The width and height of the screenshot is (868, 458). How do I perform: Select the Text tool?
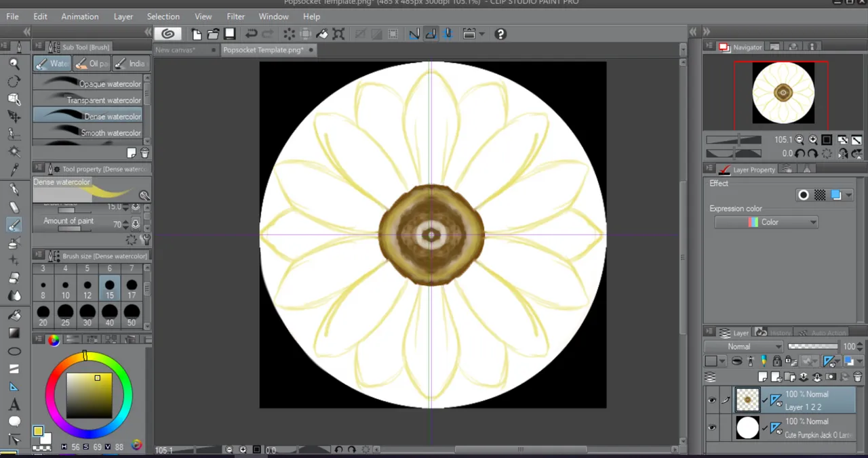coord(14,404)
